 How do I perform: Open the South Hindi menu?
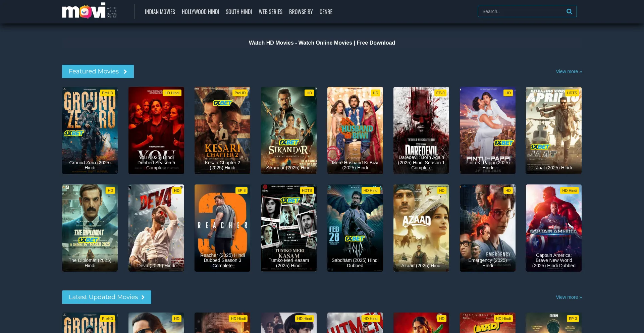[x=239, y=12]
